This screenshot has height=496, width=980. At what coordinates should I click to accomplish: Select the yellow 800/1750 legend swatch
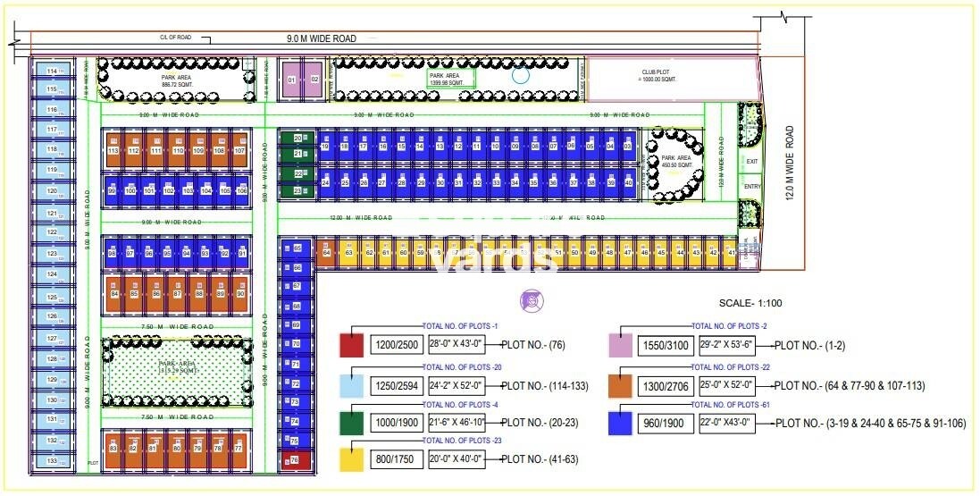tap(352, 460)
